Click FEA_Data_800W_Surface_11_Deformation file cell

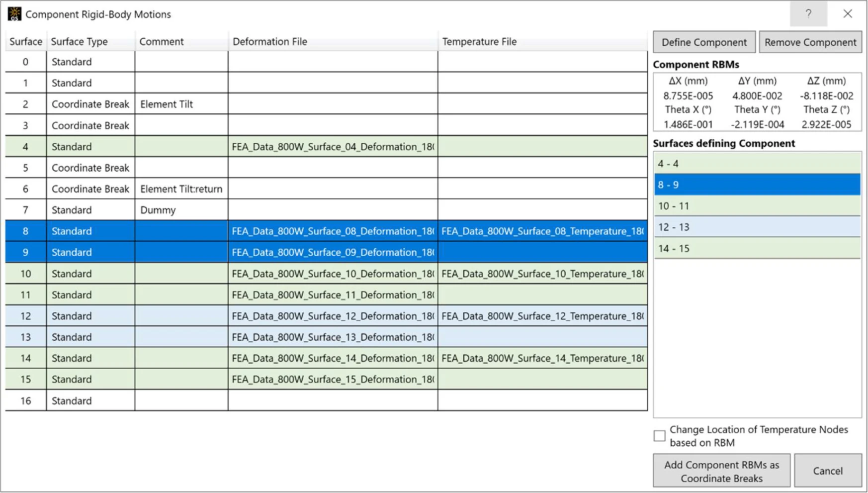(x=333, y=295)
